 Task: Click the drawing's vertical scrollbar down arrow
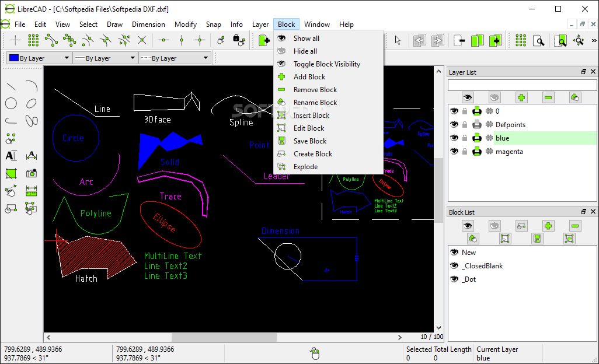[438, 328]
